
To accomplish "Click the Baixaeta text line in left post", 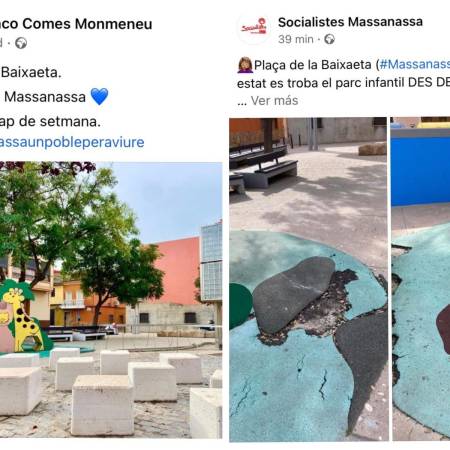I will point(31,72).
